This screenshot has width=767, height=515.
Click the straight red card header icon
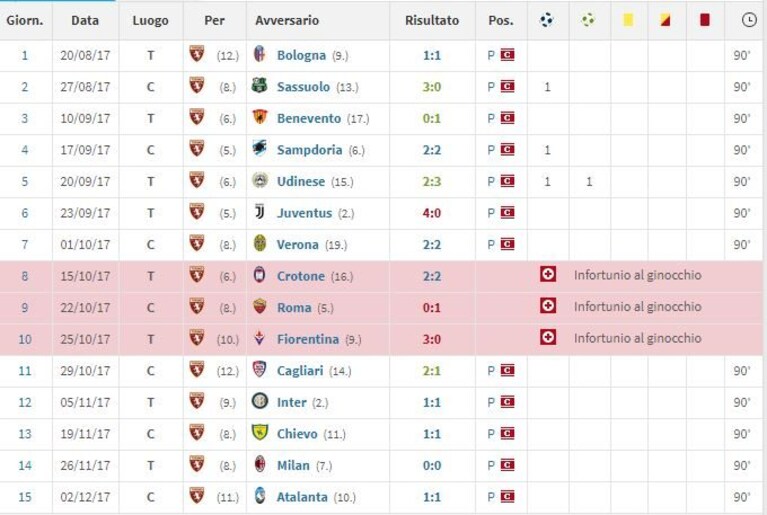pos(704,20)
